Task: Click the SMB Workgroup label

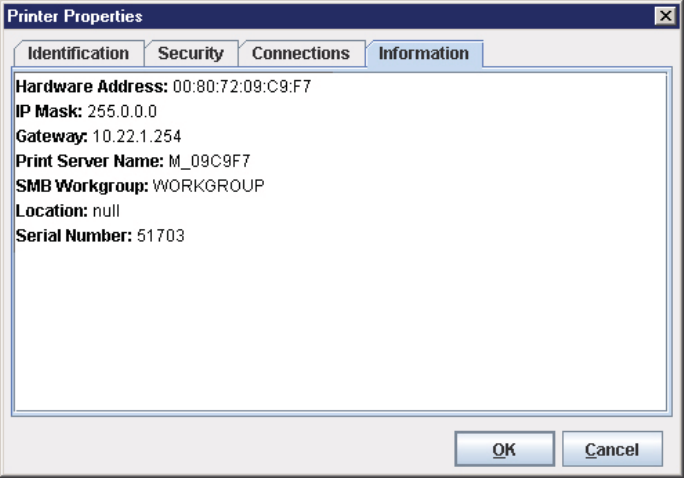Action: (82, 186)
